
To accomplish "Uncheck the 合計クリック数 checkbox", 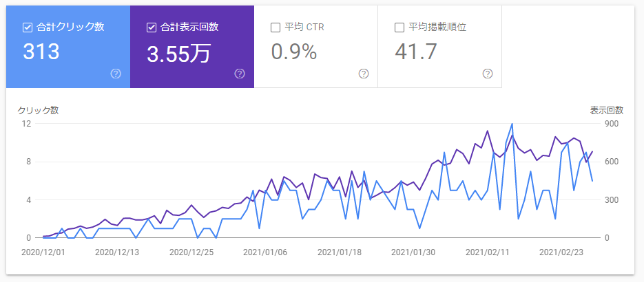I will click(x=28, y=28).
